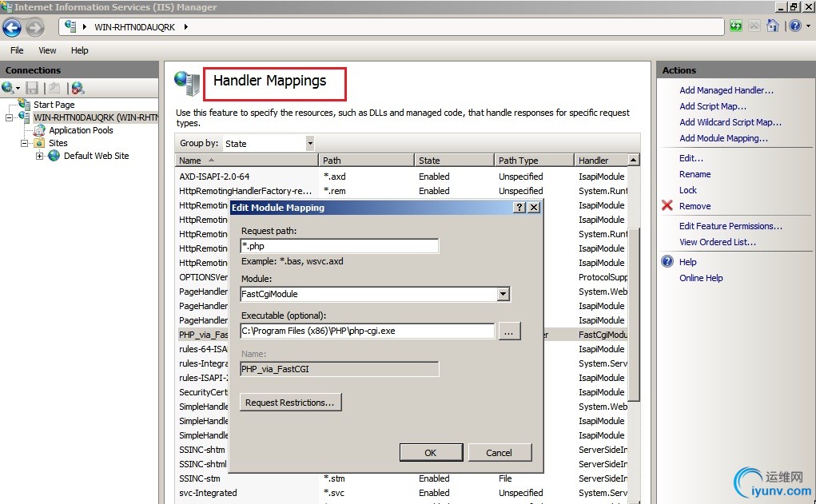The height and width of the screenshot is (504, 816).
Task: Go to Home using the house icon
Action: 773,26
